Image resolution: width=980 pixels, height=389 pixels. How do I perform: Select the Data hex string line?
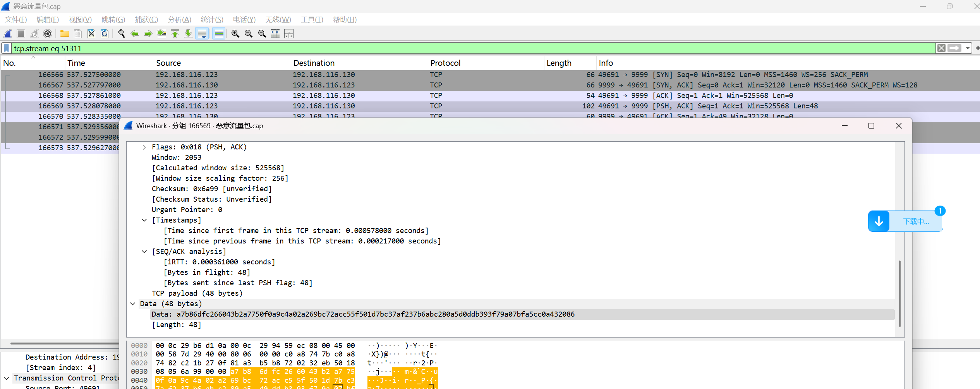coord(522,314)
